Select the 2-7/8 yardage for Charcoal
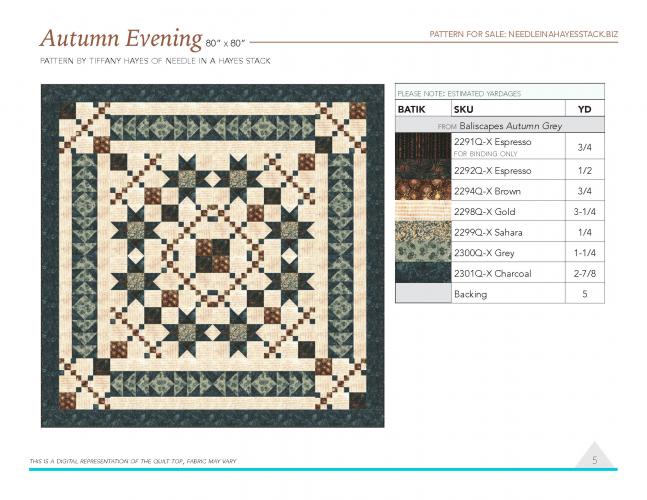Screen dimensions: 647x500 coord(584,273)
